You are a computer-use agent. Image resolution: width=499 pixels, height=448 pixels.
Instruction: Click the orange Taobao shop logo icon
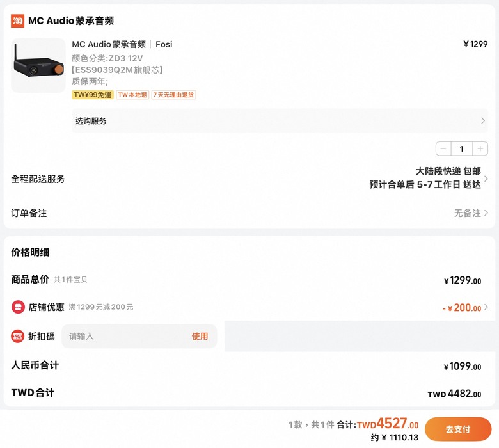[17, 20]
